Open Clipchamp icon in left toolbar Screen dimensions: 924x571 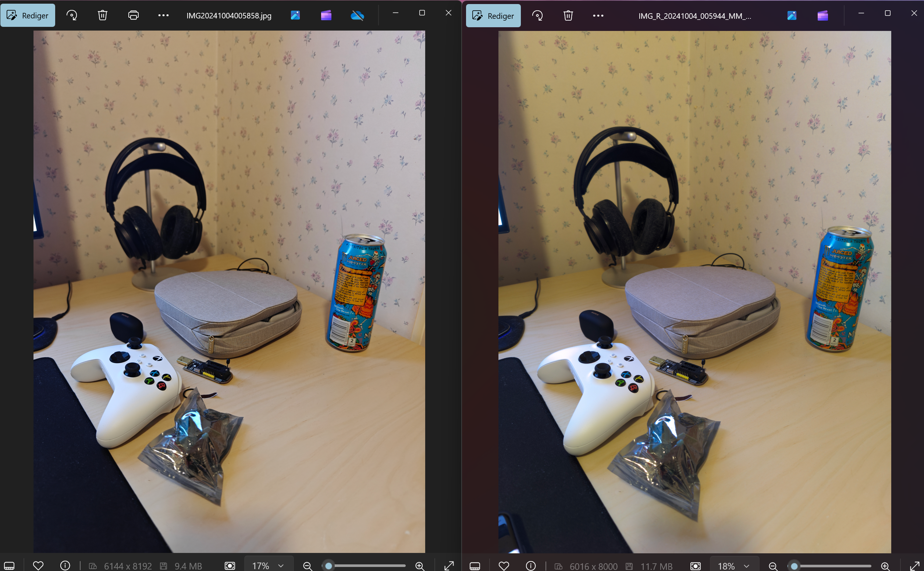point(326,15)
